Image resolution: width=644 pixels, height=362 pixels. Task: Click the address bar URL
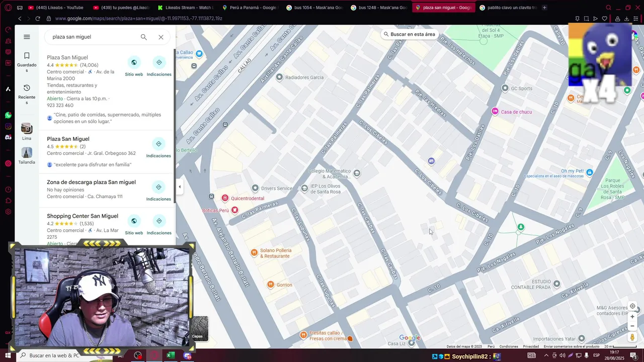(139, 19)
